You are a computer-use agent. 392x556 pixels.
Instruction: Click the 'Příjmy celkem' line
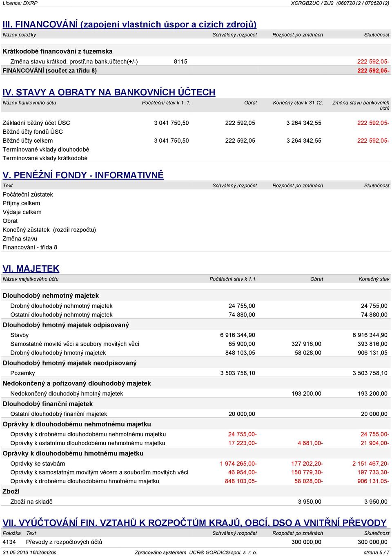click(21, 203)
